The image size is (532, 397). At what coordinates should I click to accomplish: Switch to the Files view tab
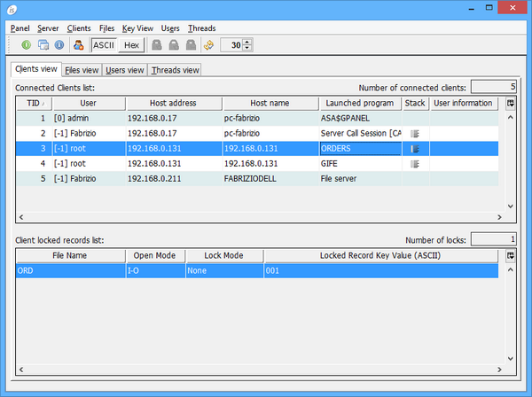82,70
